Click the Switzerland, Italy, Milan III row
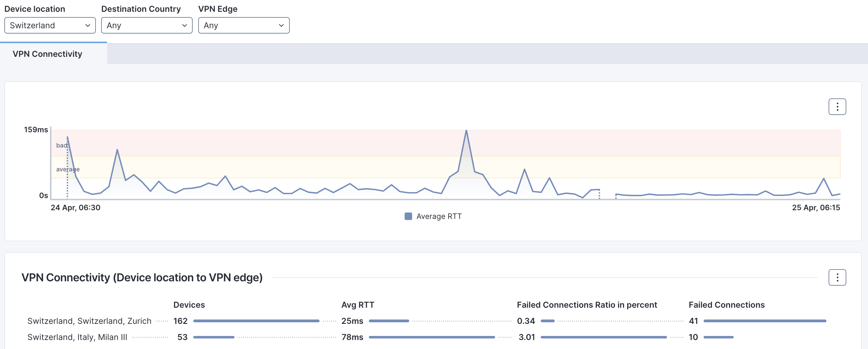 (x=77, y=337)
